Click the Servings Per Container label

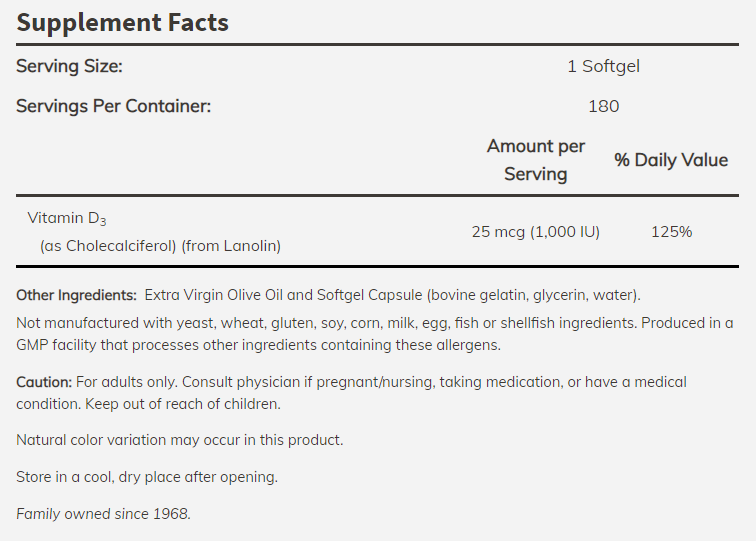tap(113, 106)
